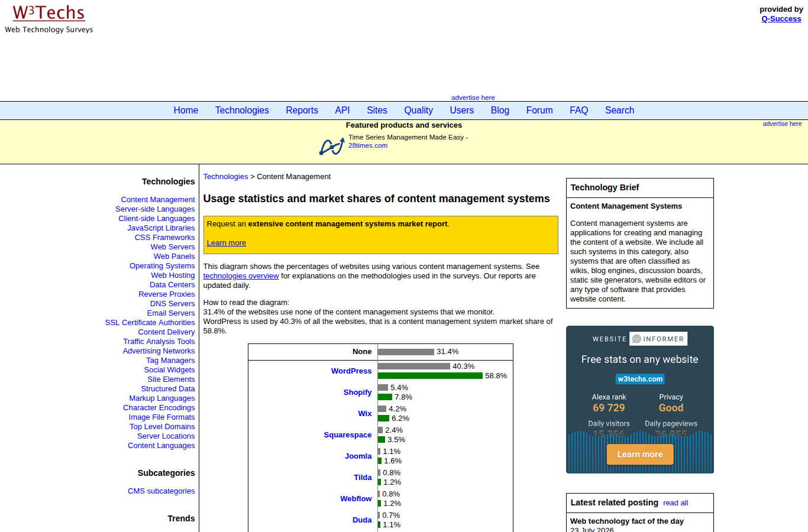Click the advertise here link above navigation

tap(473, 98)
